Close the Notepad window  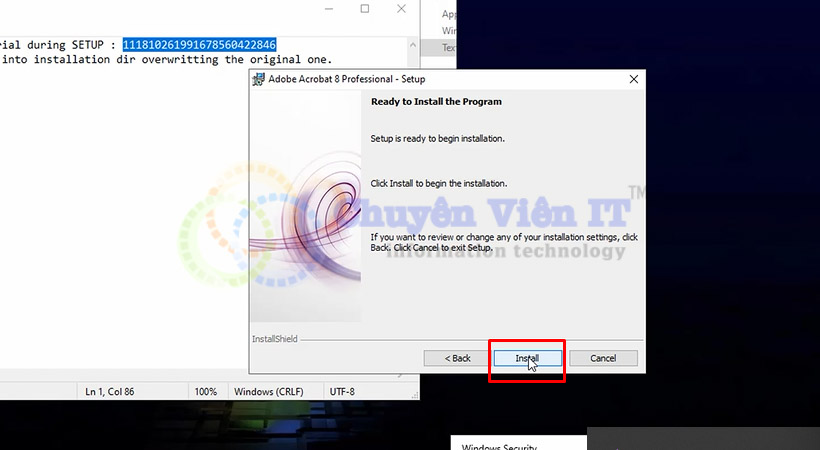(x=401, y=9)
